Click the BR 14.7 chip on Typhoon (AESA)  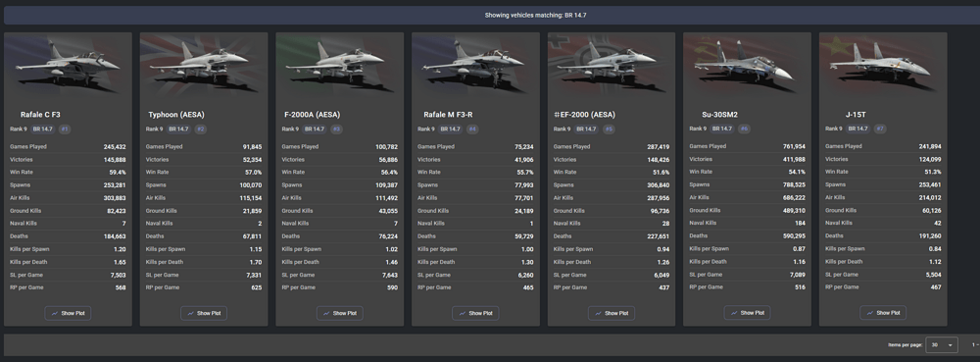click(178, 129)
